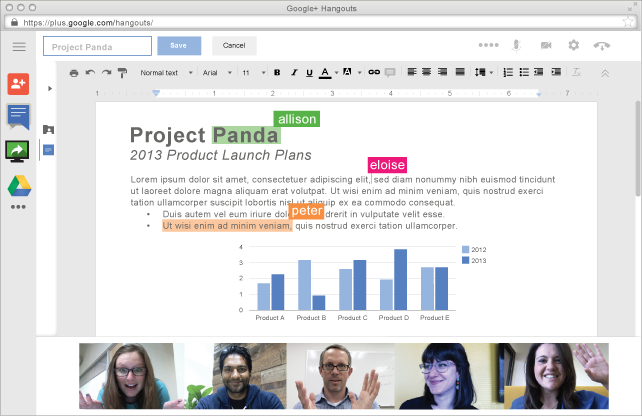Open the chat app in sidebar
Viewport: 642px width, 416px height.
(x=18, y=117)
